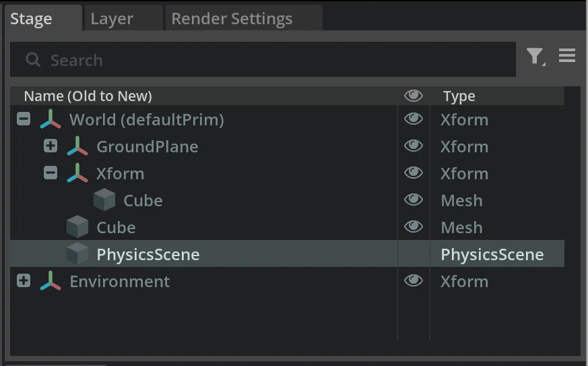Click the World xform axis icon
The image size is (588, 366).
[x=51, y=120]
